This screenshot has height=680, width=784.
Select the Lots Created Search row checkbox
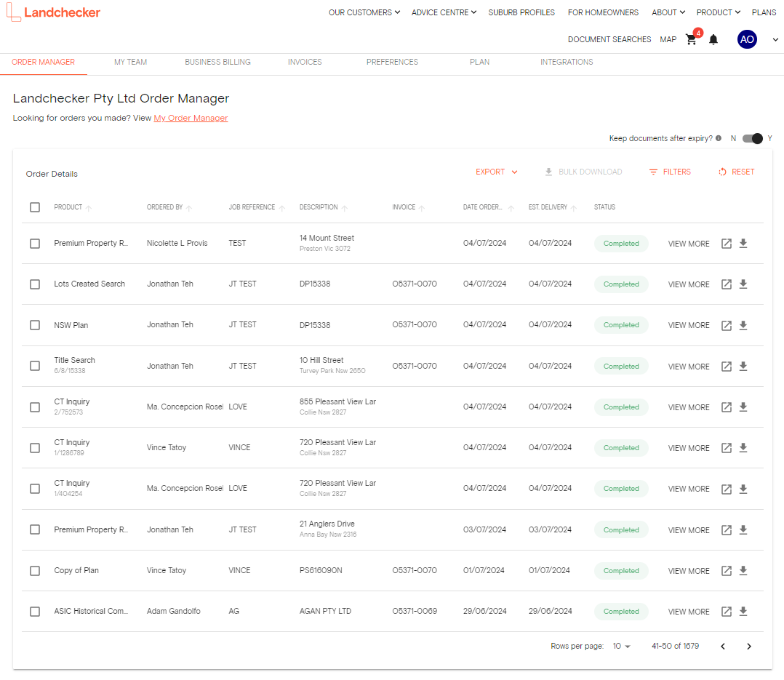click(35, 284)
